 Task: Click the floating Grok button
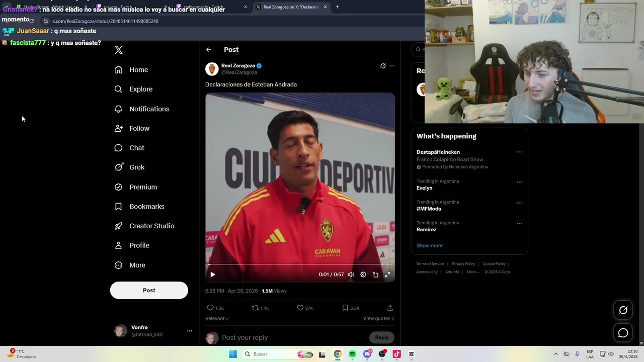point(623,310)
